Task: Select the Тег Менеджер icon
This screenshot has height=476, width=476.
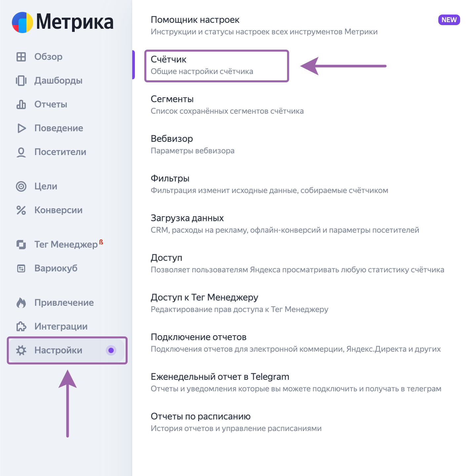Action: (x=21, y=244)
